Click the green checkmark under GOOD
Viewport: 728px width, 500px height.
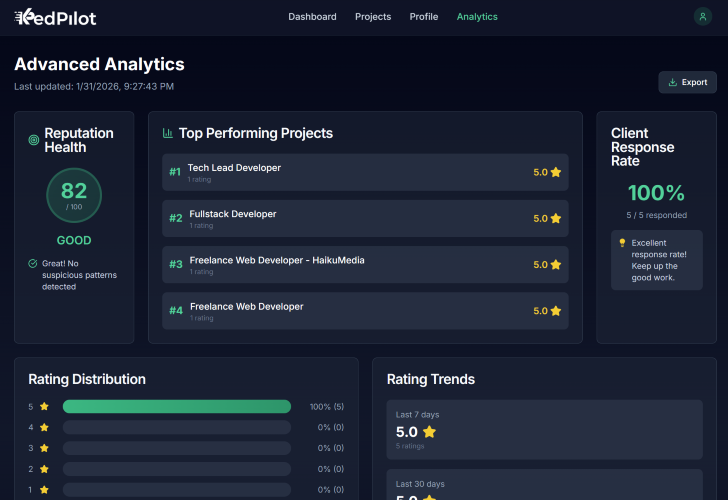[x=33, y=264]
